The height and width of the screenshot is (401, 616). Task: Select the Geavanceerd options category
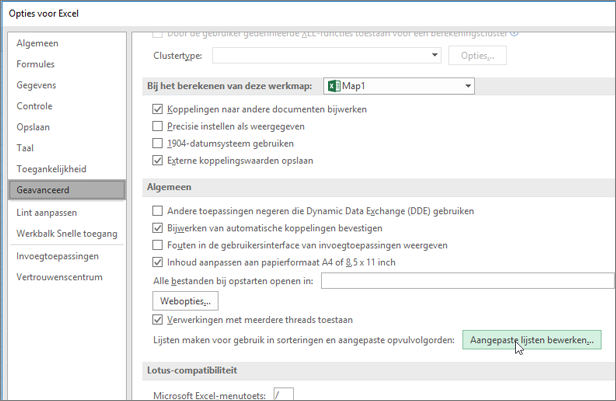[67, 190]
